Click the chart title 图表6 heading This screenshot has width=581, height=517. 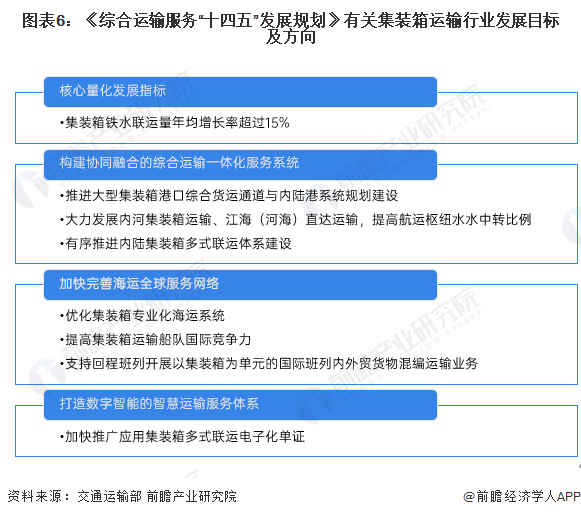tap(290, 28)
